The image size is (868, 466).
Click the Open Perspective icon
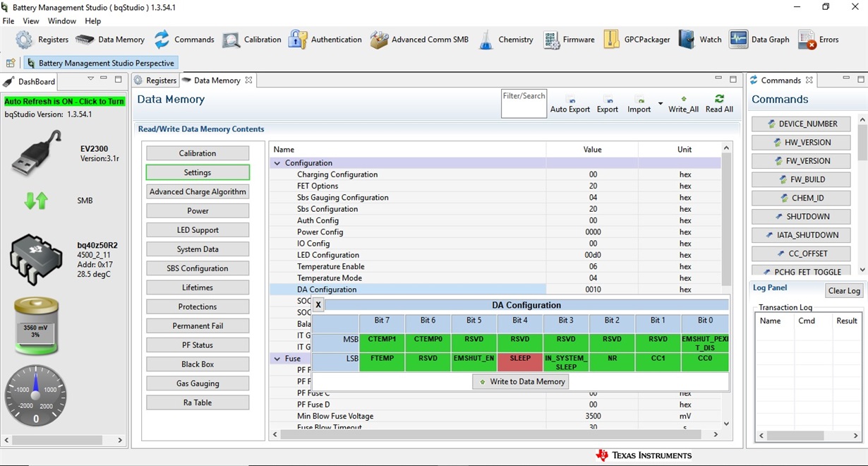coord(11,63)
